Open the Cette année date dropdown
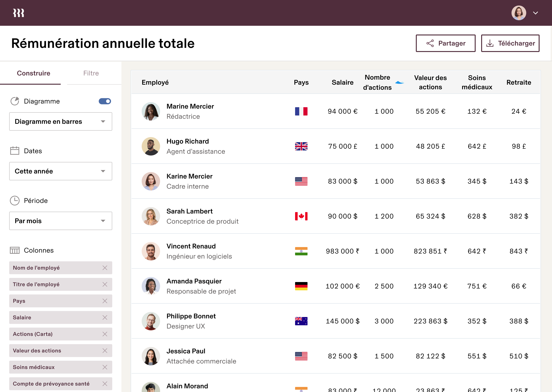The image size is (552, 392). 60,171
